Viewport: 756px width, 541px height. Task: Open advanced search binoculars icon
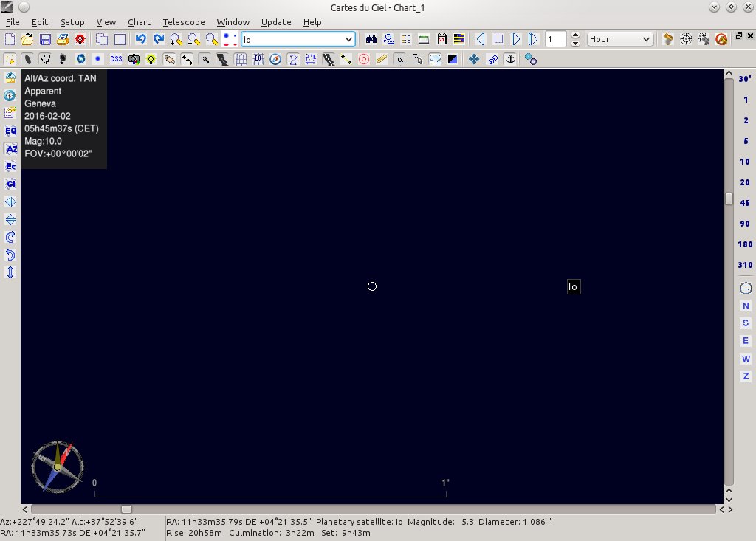click(x=371, y=39)
